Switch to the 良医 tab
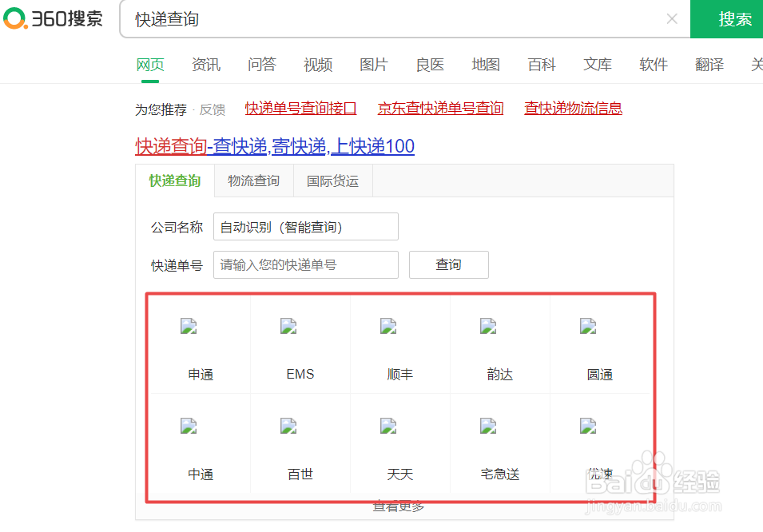 [x=430, y=64]
